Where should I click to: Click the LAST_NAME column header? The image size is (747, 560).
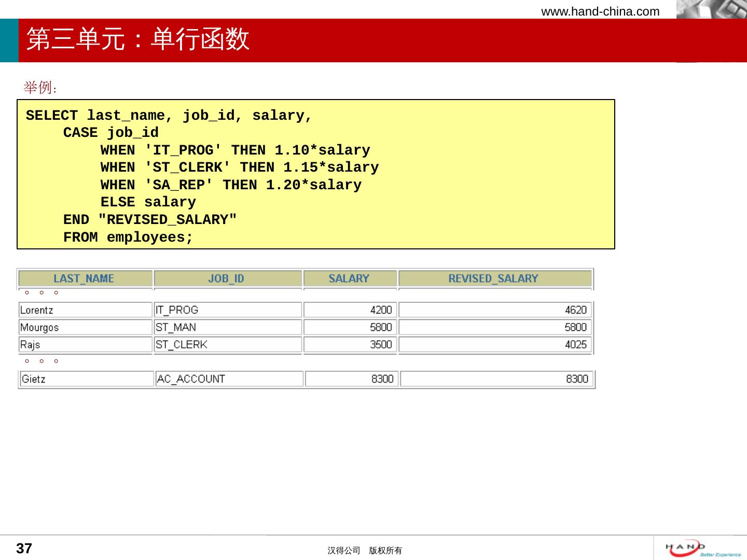pyautogui.click(x=84, y=278)
